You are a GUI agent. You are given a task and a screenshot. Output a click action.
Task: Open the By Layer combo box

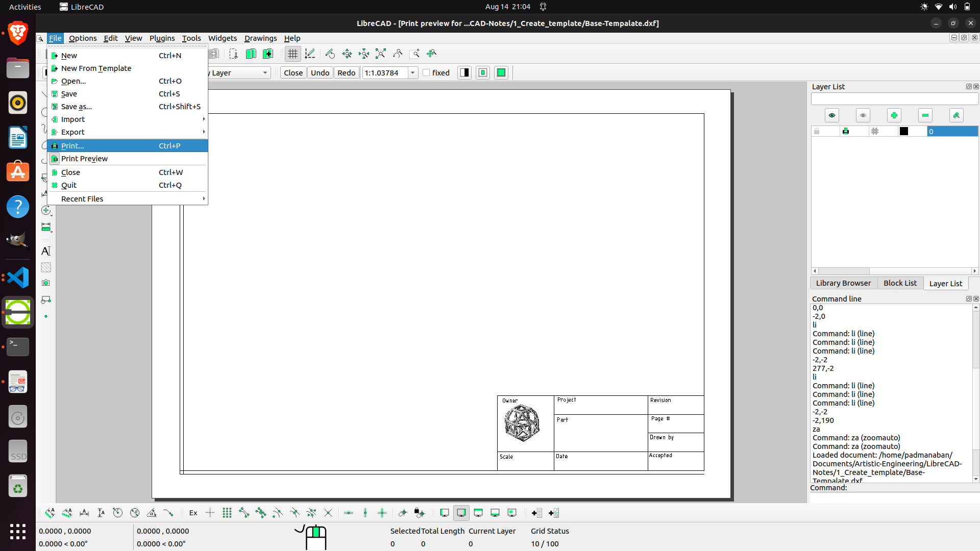[239, 73]
